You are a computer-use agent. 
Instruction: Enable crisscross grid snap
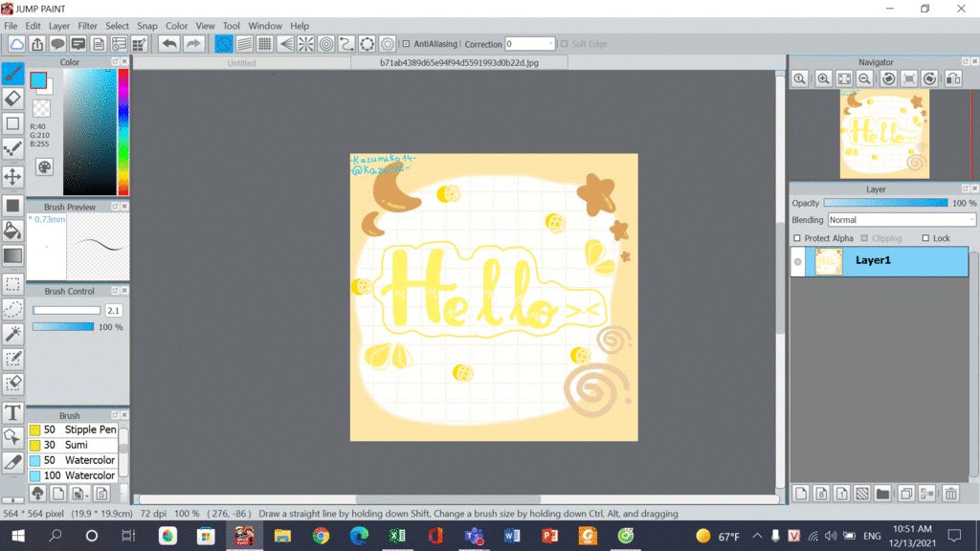[265, 44]
